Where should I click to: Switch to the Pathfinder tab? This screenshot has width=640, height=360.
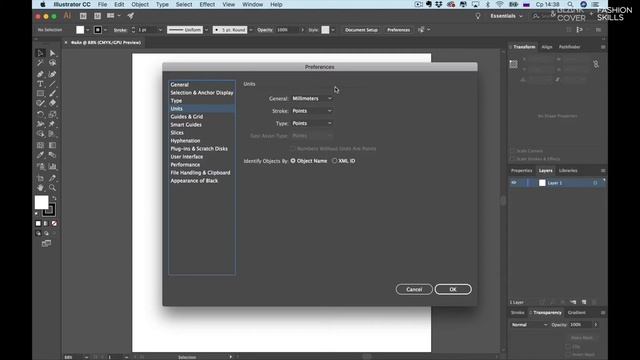pos(569,47)
